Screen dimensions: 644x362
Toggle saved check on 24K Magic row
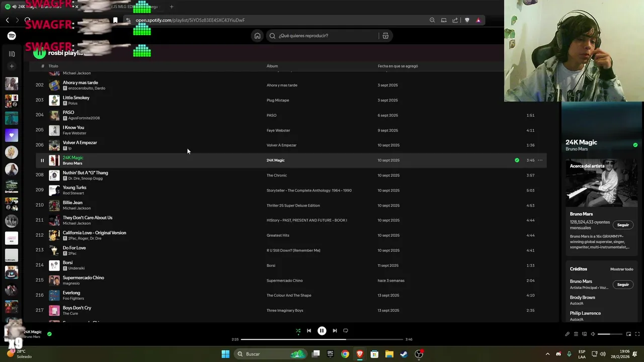pyautogui.click(x=517, y=160)
